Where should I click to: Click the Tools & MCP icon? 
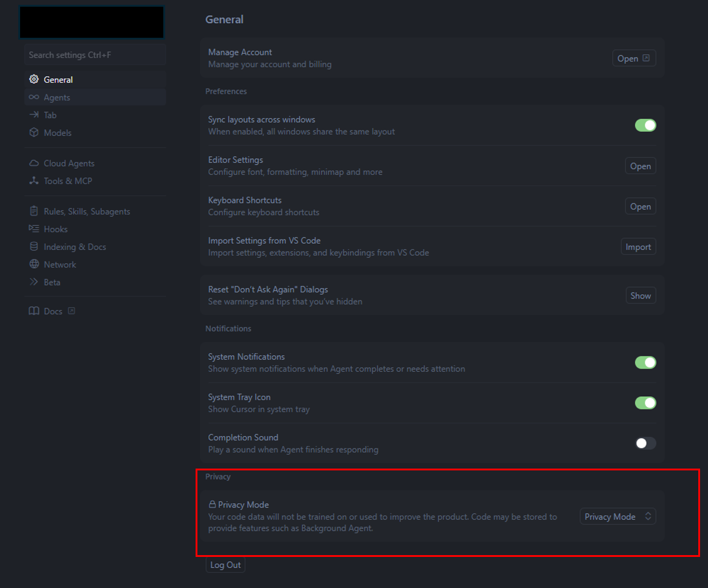[34, 180]
